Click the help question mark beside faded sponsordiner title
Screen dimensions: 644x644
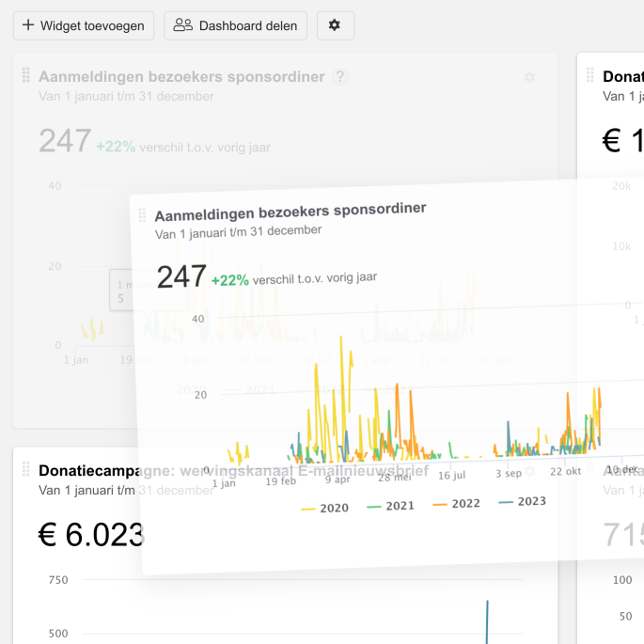pyautogui.click(x=340, y=77)
